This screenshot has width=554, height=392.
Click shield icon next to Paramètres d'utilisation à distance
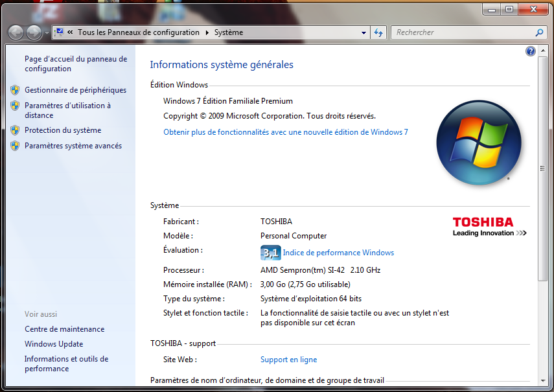pos(15,106)
